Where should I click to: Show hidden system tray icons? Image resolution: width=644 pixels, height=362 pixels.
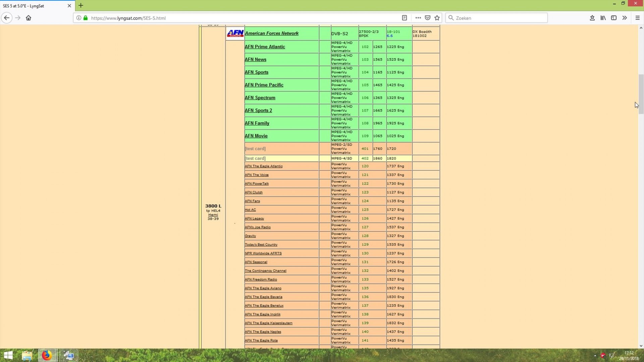(x=594, y=355)
